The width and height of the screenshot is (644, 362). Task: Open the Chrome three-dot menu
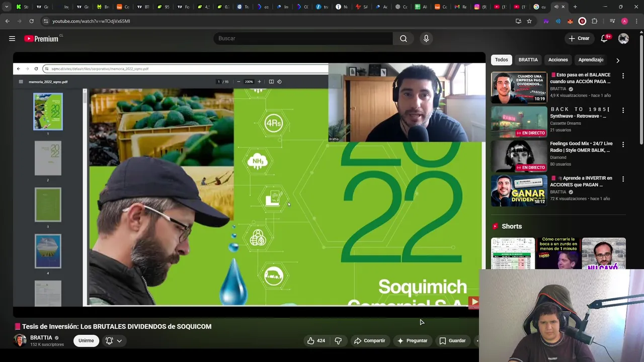click(636, 21)
